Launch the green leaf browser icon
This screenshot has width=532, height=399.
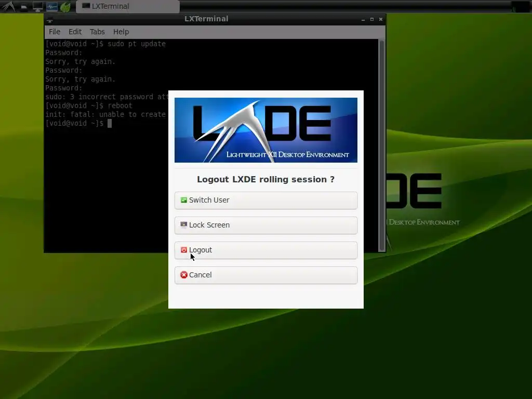[x=65, y=7]
